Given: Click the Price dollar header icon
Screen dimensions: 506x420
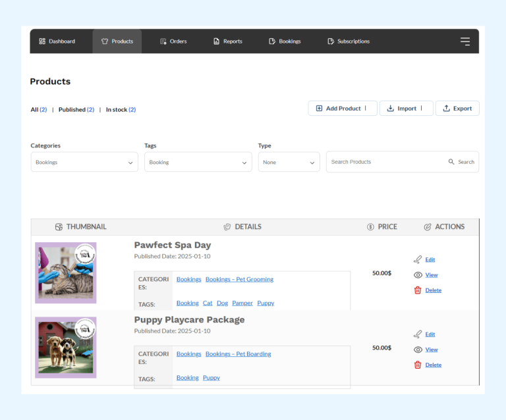Looking at the screenshot, I should pos(370,227).
